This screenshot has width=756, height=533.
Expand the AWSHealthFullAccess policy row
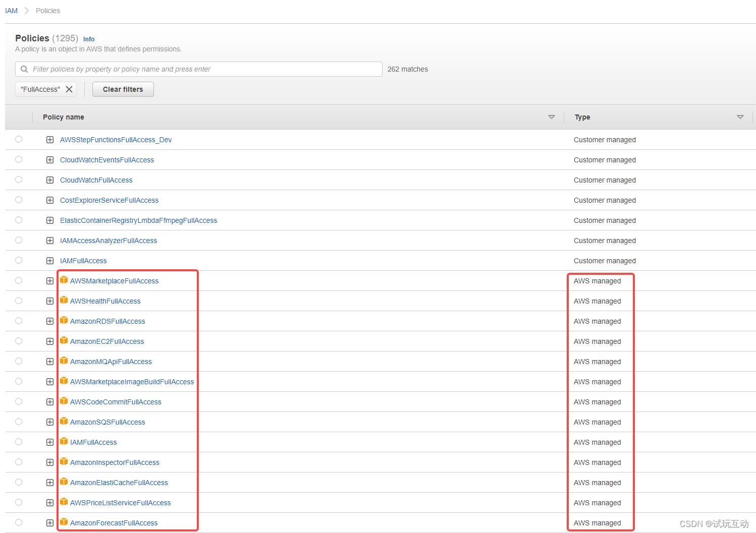tap(50, 301)
